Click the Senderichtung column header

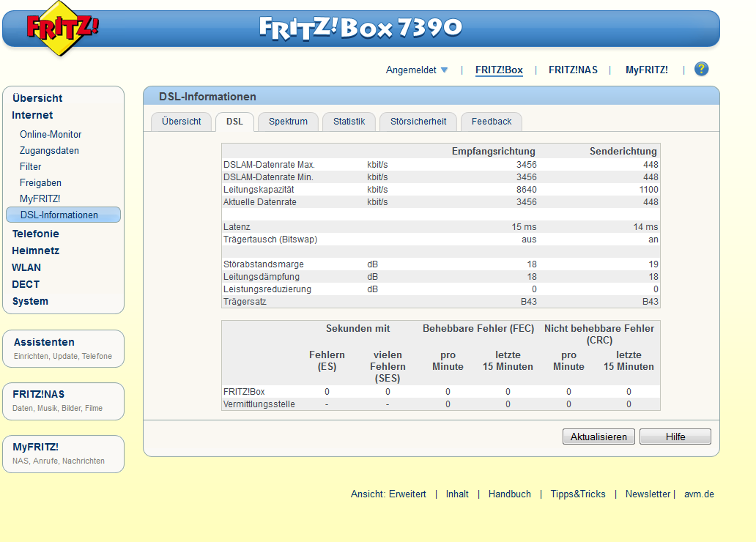[x=623, y=152]
